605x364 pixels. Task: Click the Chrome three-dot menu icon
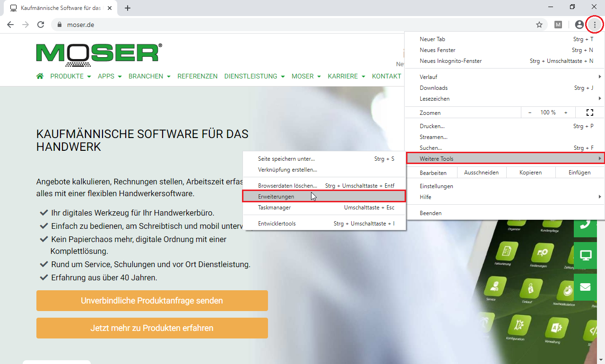pos(595,25)
